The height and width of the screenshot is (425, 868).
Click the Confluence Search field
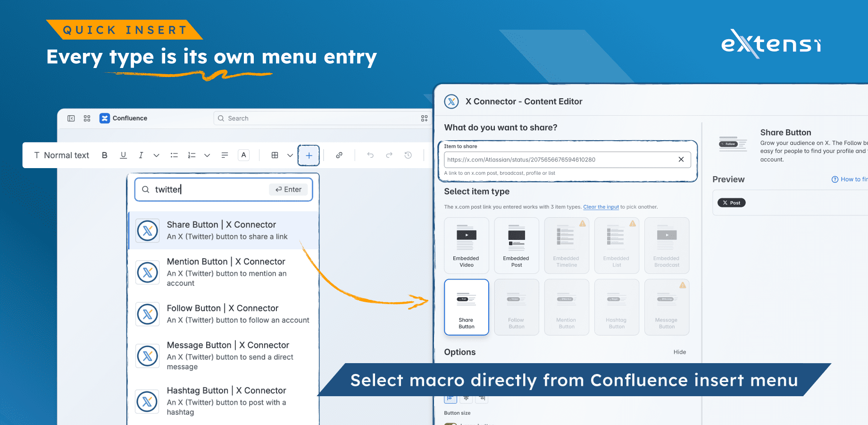pos(316,119)
